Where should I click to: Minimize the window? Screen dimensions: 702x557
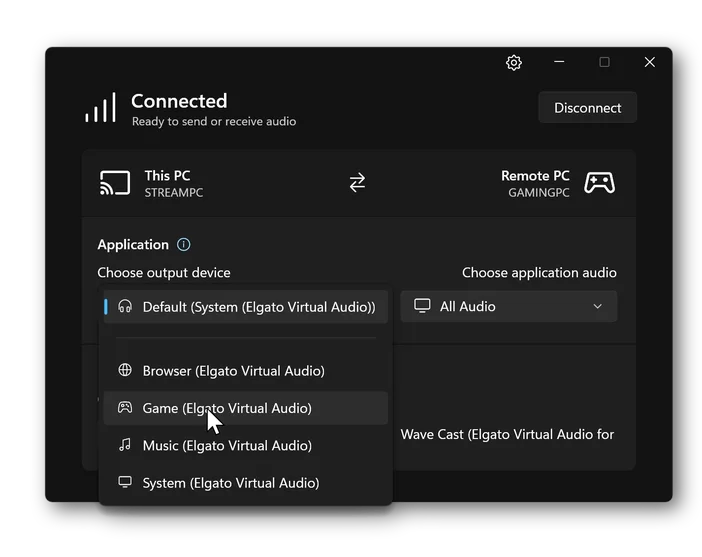pos(559,62)
